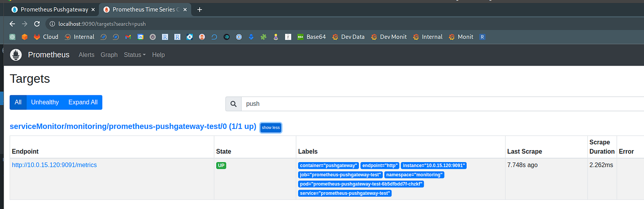Screen dimensions: 644x209
Task: Click the pod="prometheus-pushgateway-test-6b5dfbdd7f-chzkf" label badge
Action: tap(361, 184)
